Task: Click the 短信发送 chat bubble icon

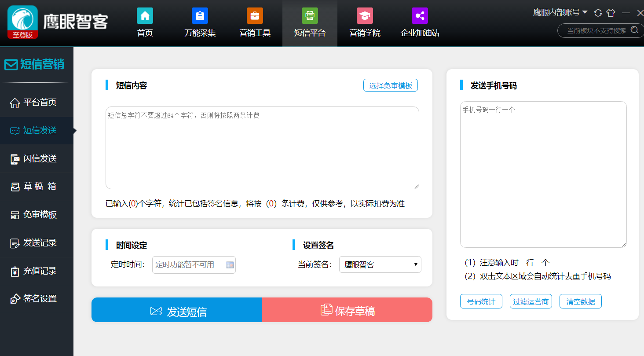Action: [15, 131]
